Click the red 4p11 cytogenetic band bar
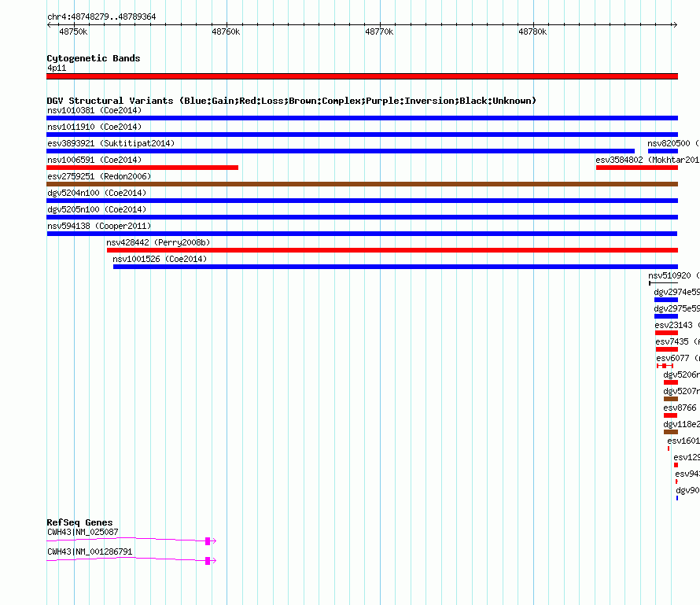 tap(362, 76)
